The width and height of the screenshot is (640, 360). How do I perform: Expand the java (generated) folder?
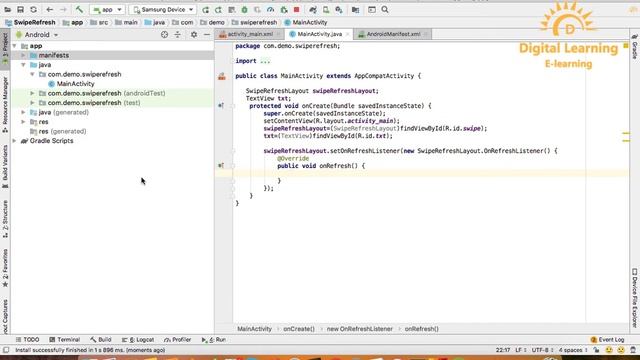[x=23, y=112]
